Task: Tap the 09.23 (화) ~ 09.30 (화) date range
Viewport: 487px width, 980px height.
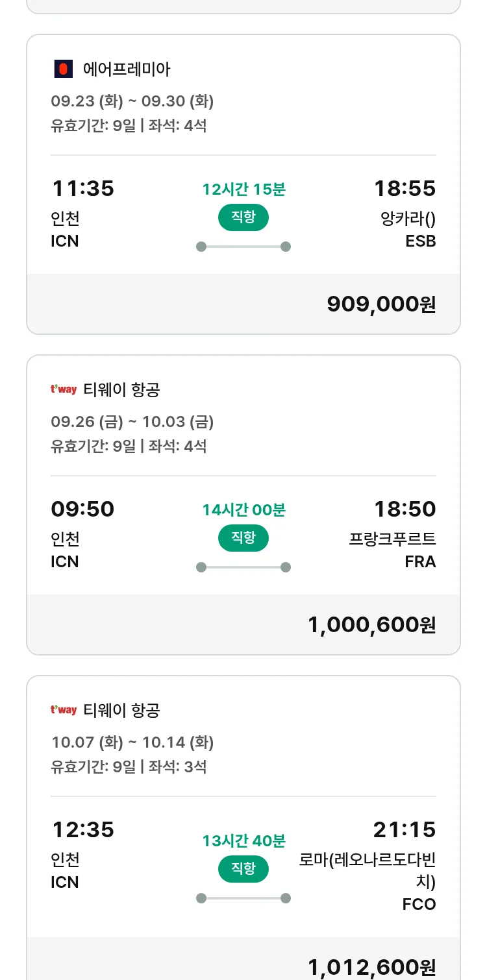Action: tap(132, 101)
